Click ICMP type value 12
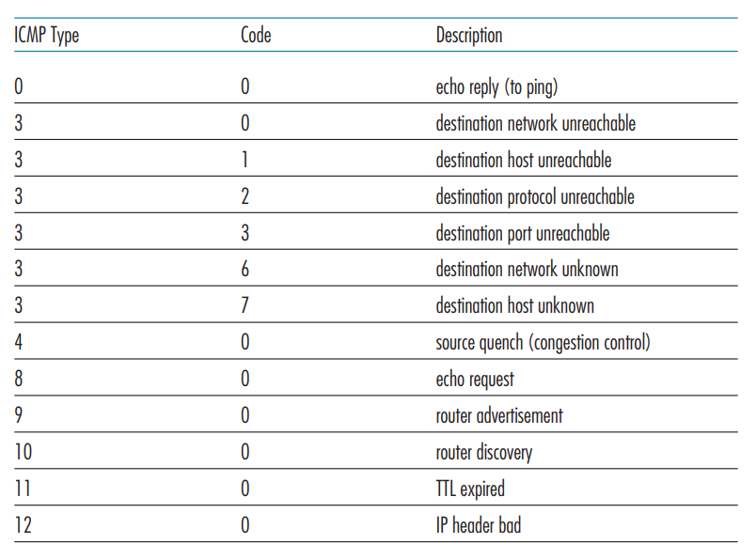This screenshot has width=756, height=559. pyautogui.click(x=23, y=525)
